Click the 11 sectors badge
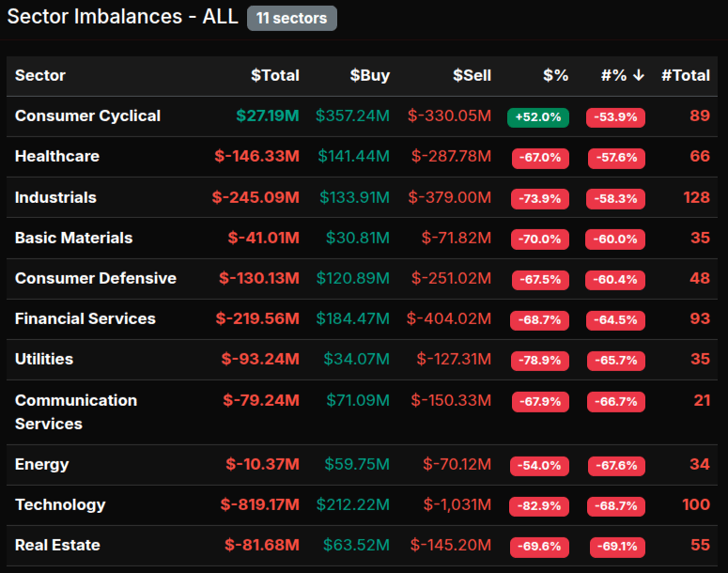This screenshot has height=573, width=728. click(x=291, y=18)
